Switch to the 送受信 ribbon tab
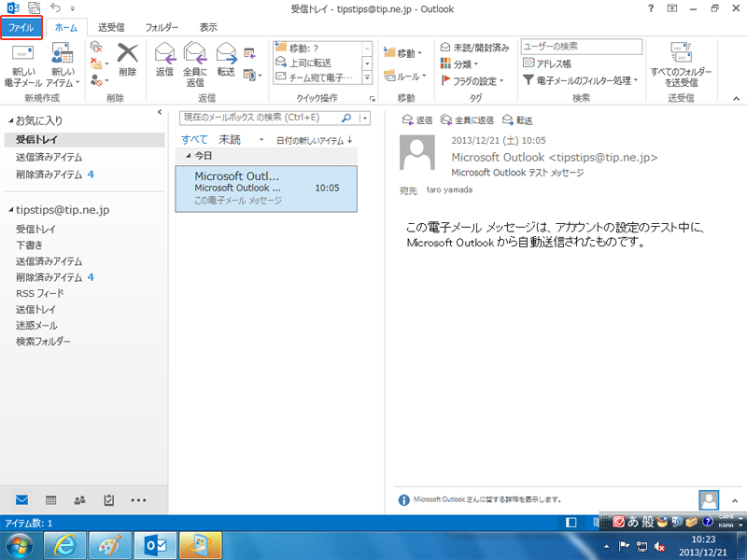The height and width of the screenshot is (560, 747). click(111, 28)
